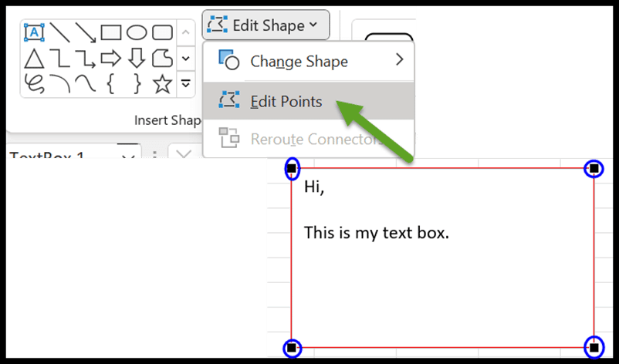
Task: Select the Scribble shape
Action: [34, 84]
